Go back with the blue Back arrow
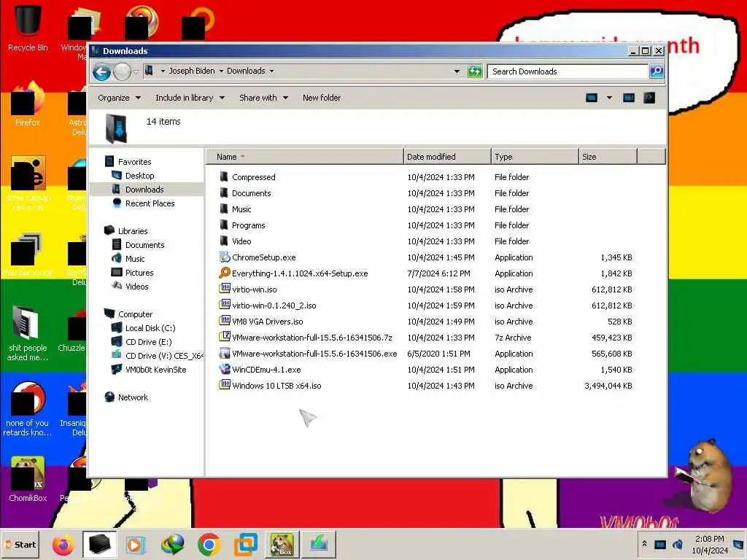This screenshot has height=560, width=747. click(101, 72)
